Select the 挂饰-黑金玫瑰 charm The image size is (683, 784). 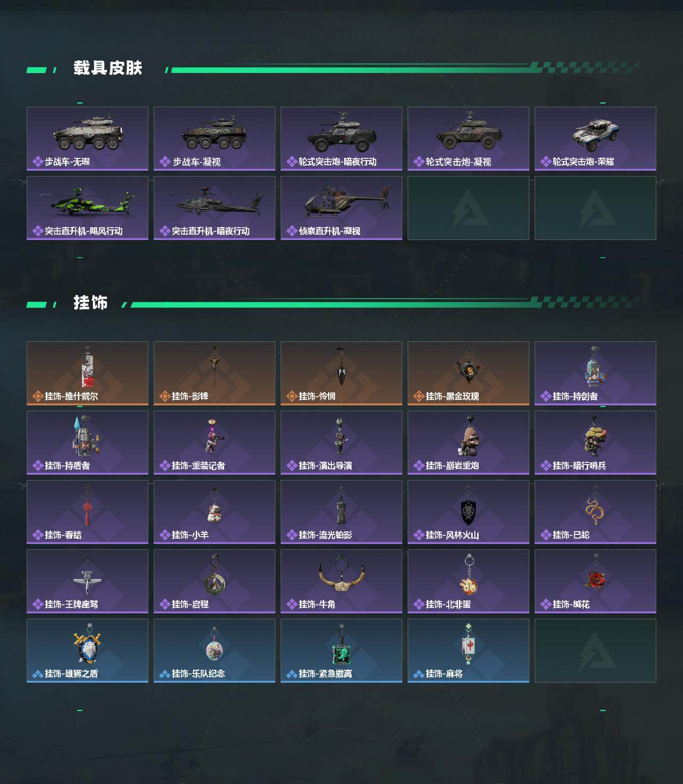click(468, 373)
